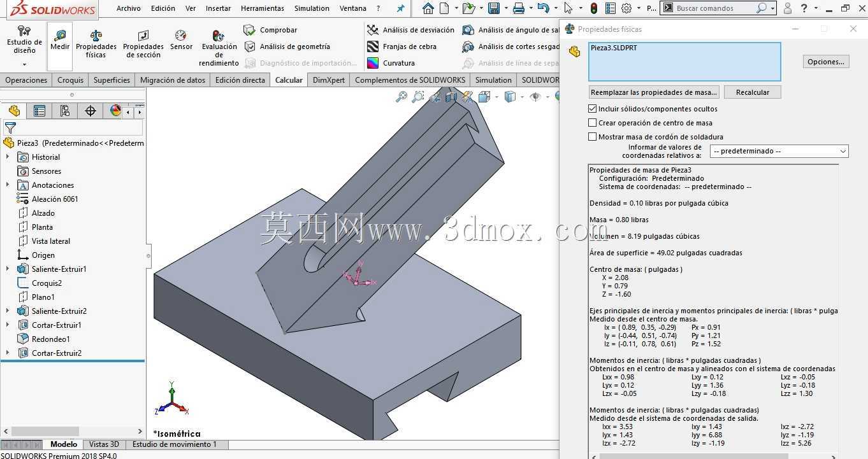
Task: Create a new document
Action: tap(444, 8)
